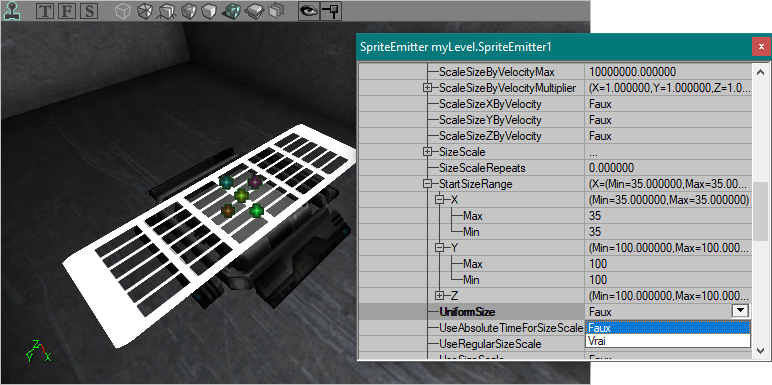Click the joystick realtime preview icon

tap(11, 11)
